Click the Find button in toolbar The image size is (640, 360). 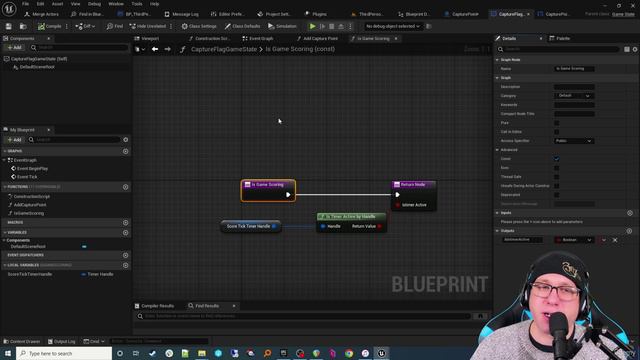(115, 26)
